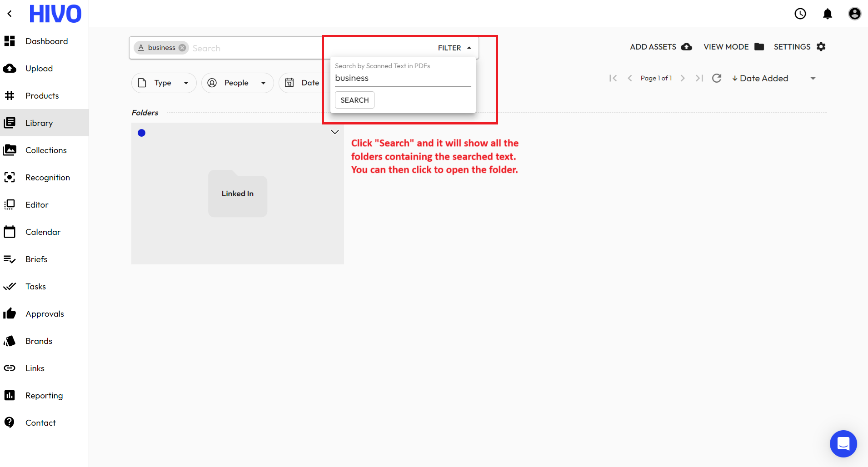Image resolution: width=868 pixels, height=467 pixels.
Task: Click the Settings gear icon
Action: point(821,47)
